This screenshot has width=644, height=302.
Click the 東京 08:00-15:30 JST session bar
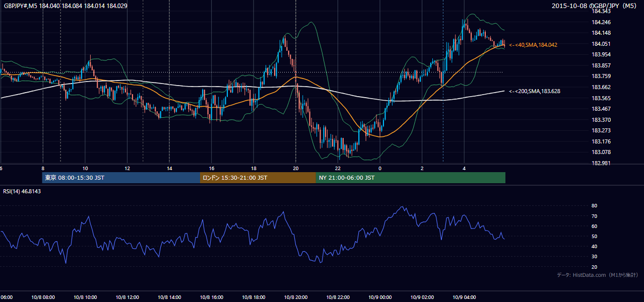click(x=121, y=178)
